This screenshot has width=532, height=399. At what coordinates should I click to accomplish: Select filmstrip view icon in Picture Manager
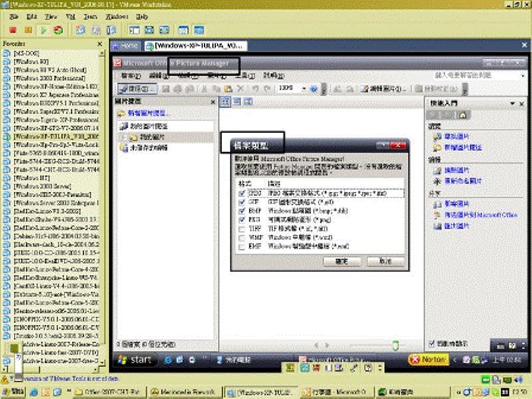(x=237, y=102)
